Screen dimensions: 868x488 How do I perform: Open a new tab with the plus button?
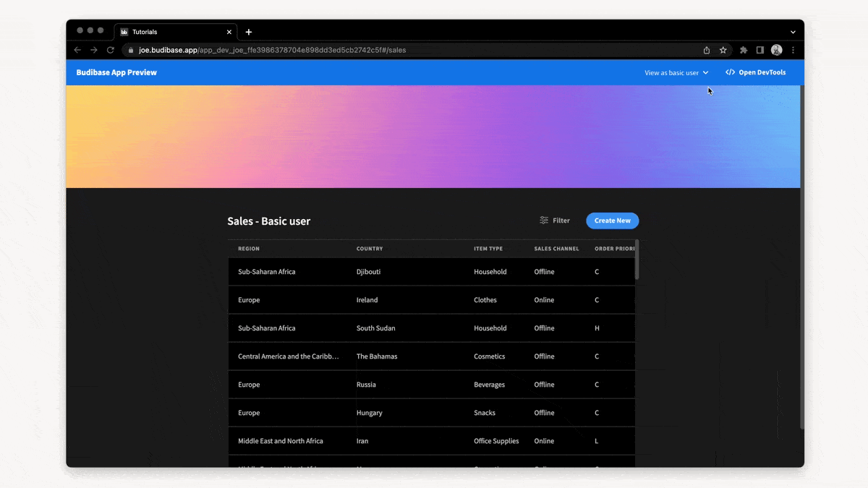249,32
